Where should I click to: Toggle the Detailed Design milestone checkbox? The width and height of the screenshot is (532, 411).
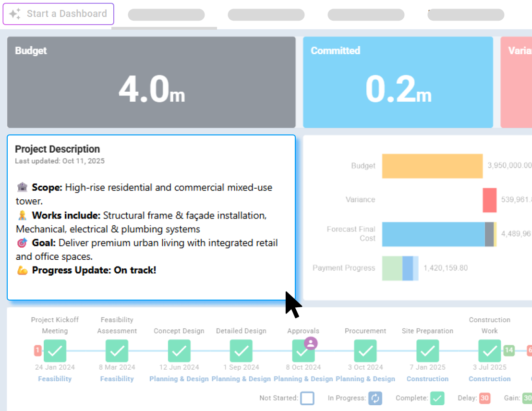click(241, 351)
